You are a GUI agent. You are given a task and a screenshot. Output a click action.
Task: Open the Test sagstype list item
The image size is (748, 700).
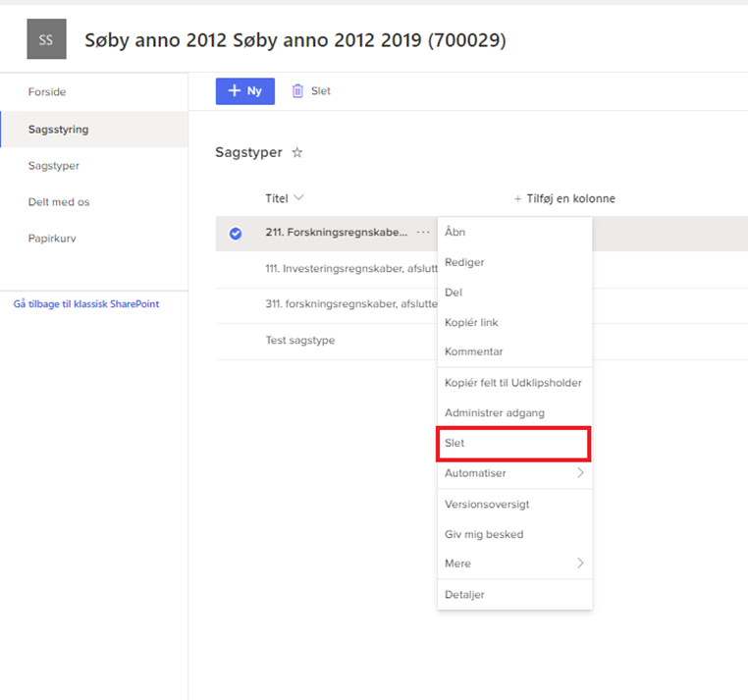[x=298, y=341]
